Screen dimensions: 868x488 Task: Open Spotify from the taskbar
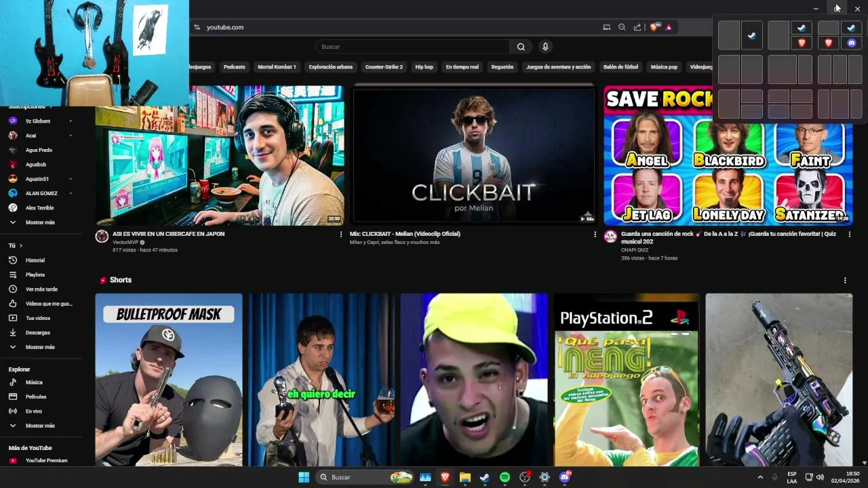click(505, 477)
